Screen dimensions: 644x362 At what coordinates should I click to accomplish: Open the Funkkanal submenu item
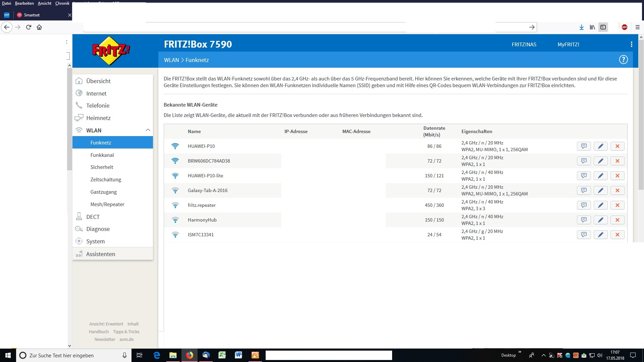point(102,155)
